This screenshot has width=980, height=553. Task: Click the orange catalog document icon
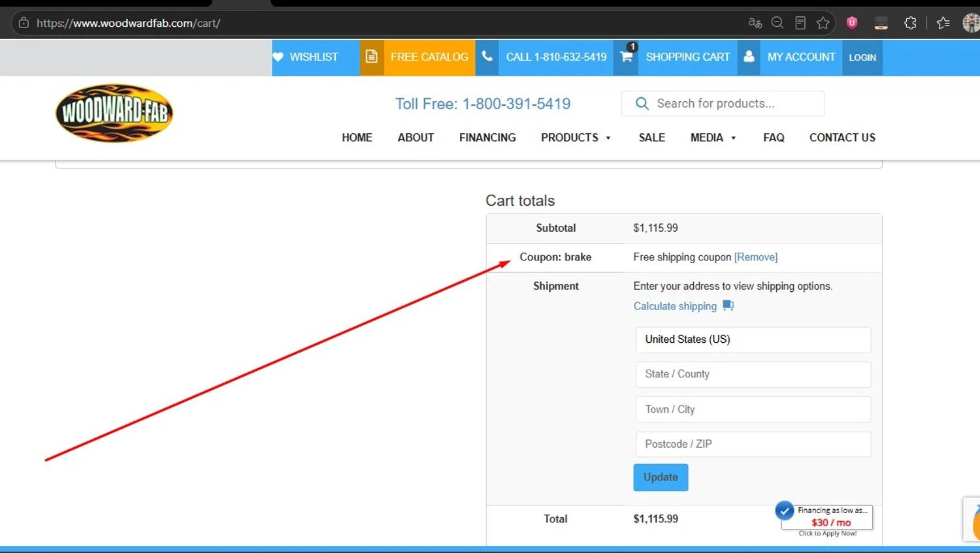click(x=372, y=57)
